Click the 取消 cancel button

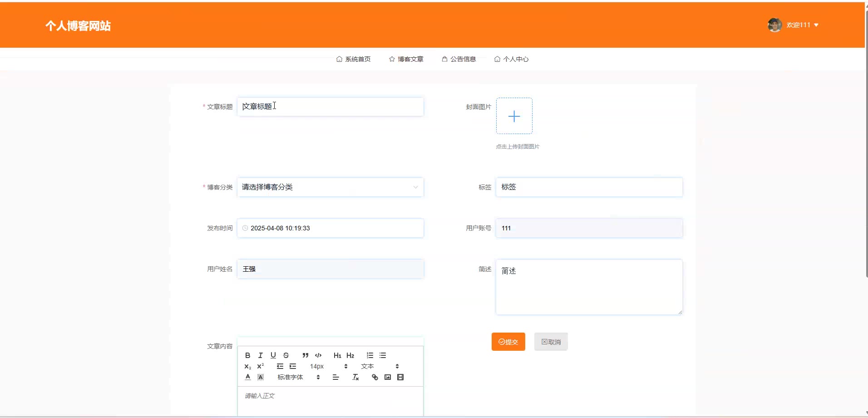pos(551,342)
